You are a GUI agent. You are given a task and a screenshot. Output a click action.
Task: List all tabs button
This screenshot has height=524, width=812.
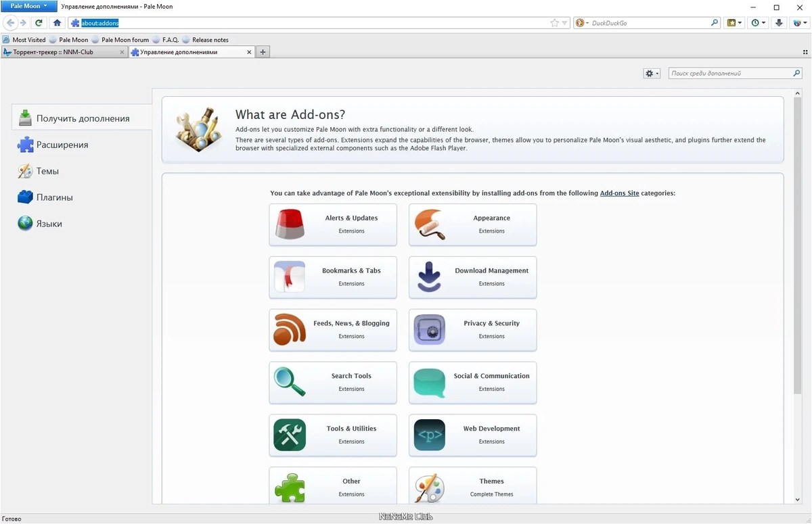pyautogui.click(x=805, y=52)
